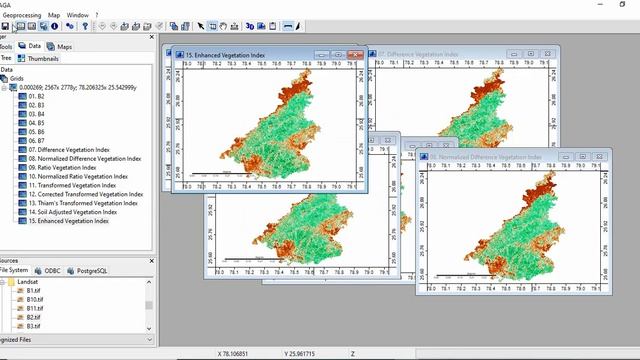Click the Copy map to clipboard icon

(174, 26)
